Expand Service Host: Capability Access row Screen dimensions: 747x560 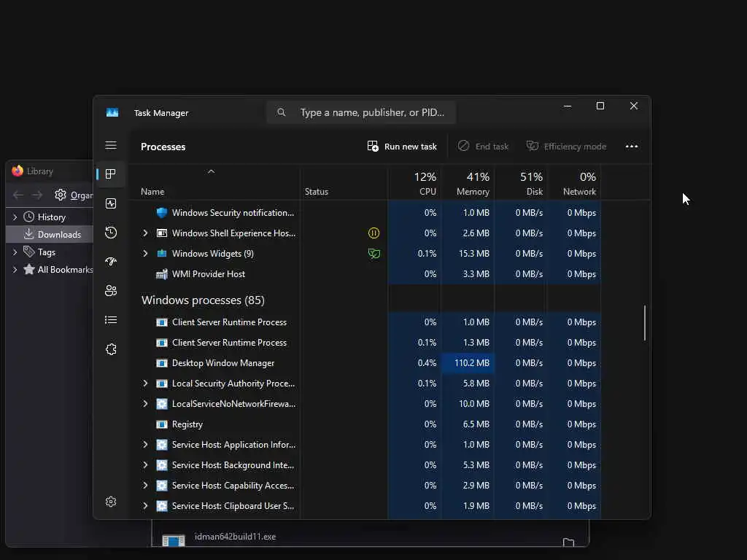click(x=145, y=485)
